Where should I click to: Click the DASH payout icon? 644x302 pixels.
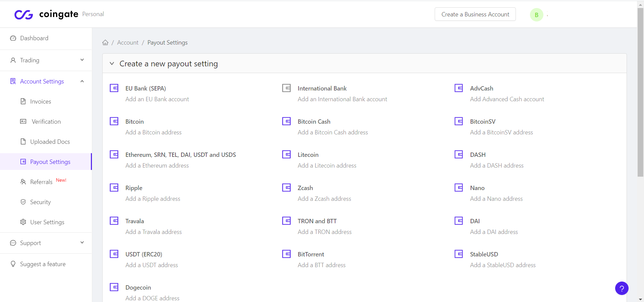(x=459, y=155)
